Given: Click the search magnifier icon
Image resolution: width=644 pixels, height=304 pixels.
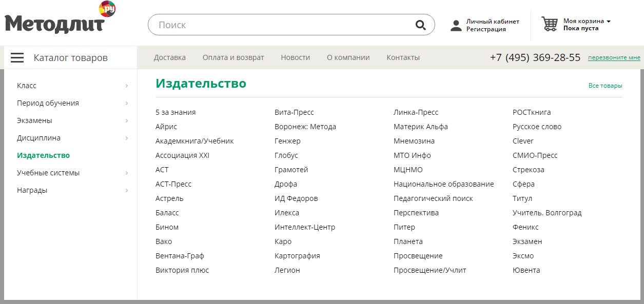Looking at the screenshot, I should [x=420, y=25].
